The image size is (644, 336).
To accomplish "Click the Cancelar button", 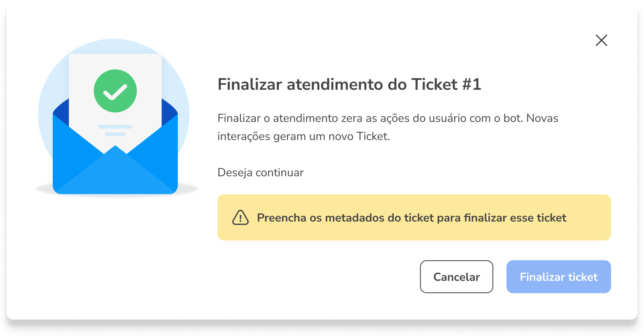I will coord(456,277).
